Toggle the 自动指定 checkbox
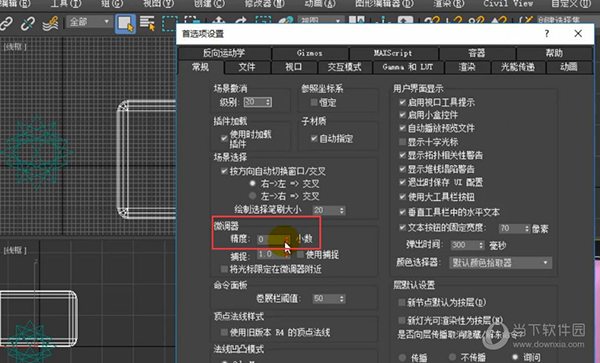The height and width of the screenshot is (363, 600). pos(314,138)
